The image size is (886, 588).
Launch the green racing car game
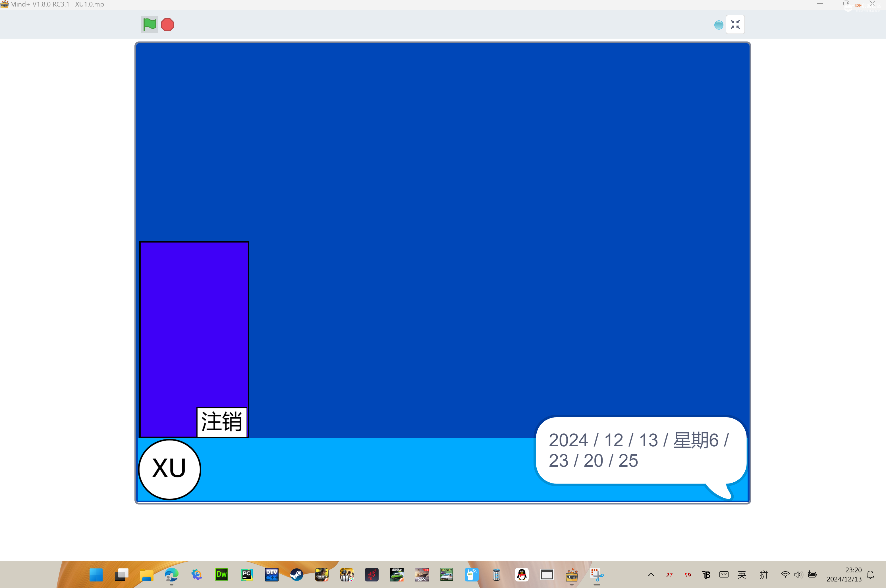point(397,574)
